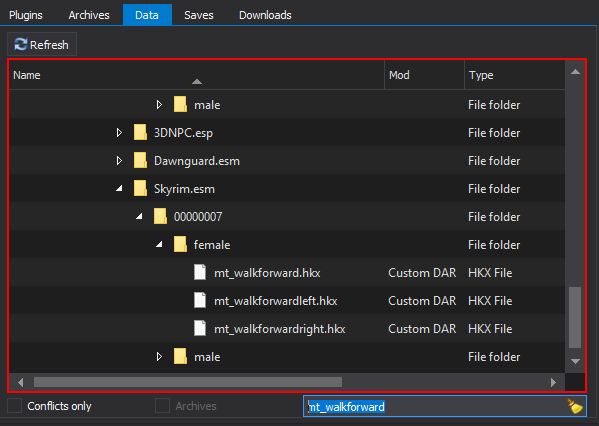
Task: Click the scroll right arrow
Action: tap(553, 382)
